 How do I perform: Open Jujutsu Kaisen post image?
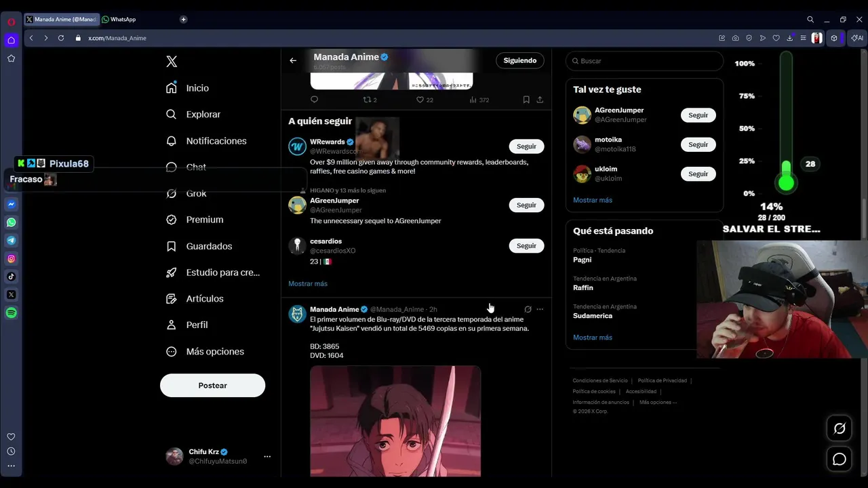pos(395,421)
